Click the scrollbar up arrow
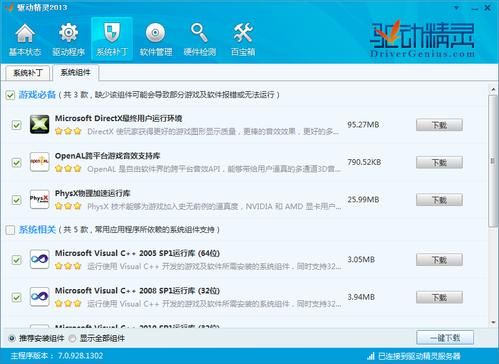Screen dimensions: 499x364 [x=493, y=90]
